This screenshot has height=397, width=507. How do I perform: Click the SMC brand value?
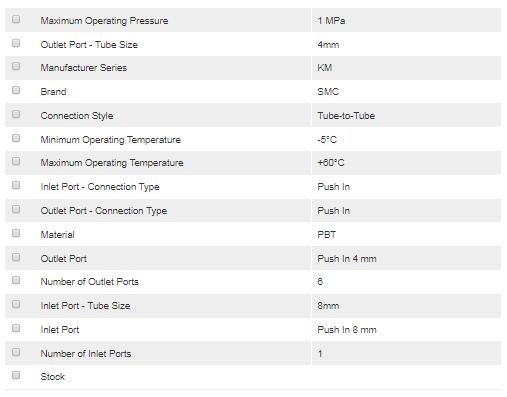point(328,92)
